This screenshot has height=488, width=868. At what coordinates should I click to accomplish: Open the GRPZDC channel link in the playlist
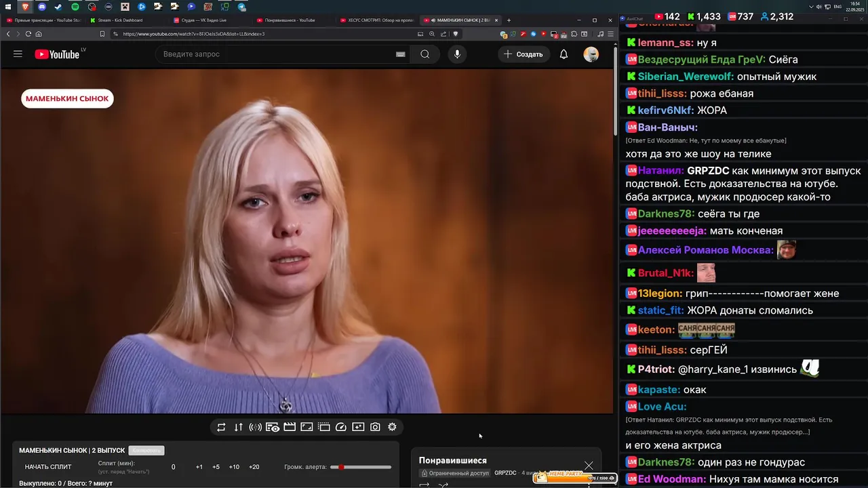click(x=505, y=473)
